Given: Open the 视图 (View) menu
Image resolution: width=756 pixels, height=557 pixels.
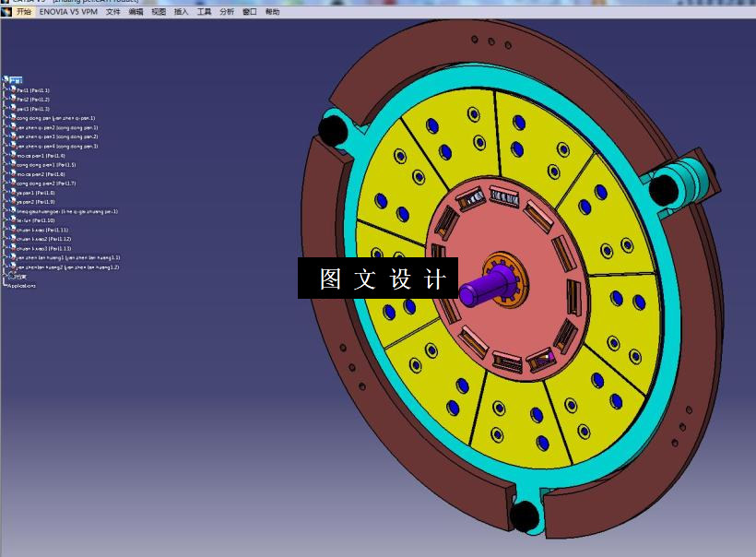Looking at the screenshot, I should pyautogui.click(x=159, y=12).
